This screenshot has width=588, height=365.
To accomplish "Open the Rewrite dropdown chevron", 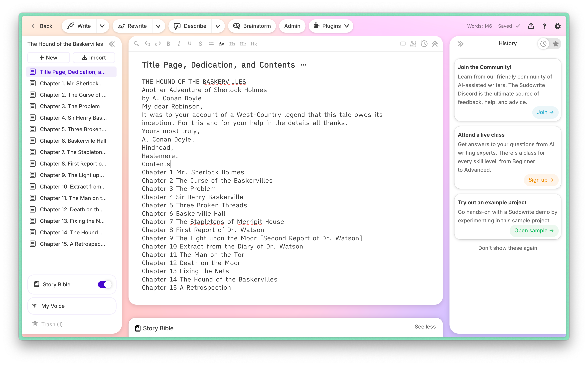I will tap(158, 26).
